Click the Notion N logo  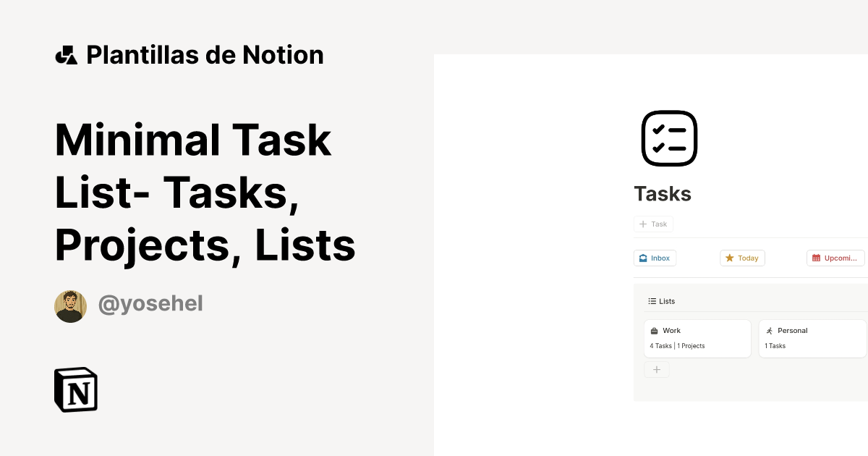[x=75, y=389]
